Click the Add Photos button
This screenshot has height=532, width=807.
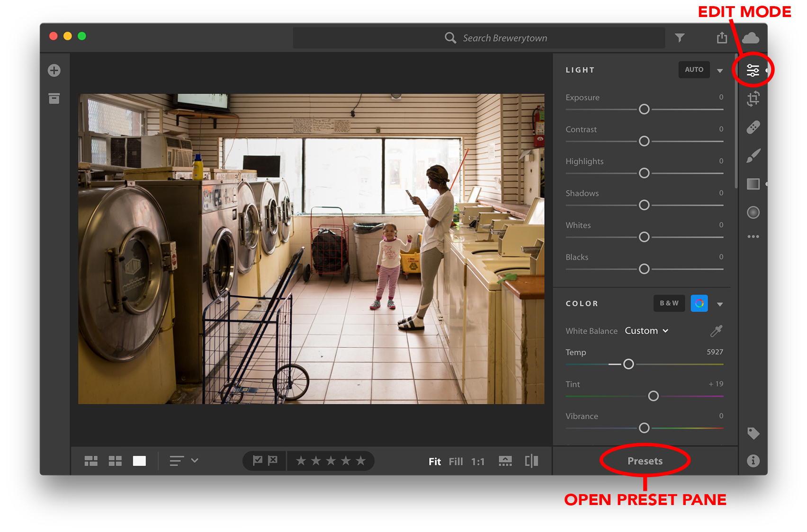54,70
